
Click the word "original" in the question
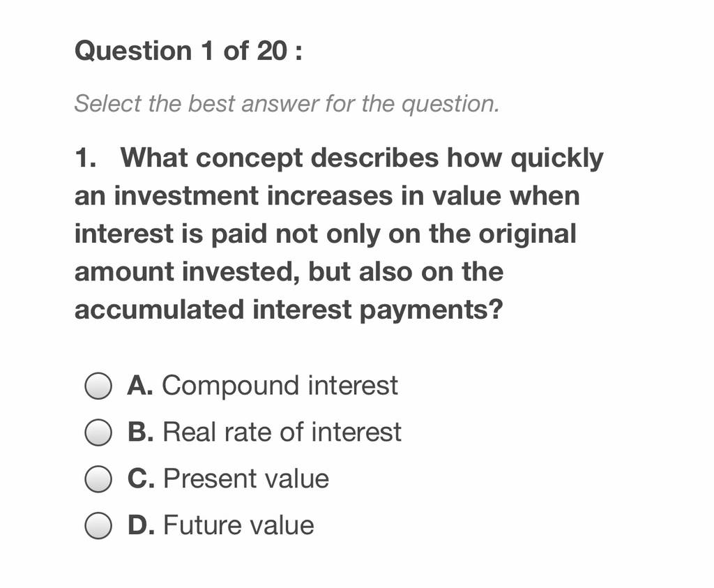[x=527, y=235]
